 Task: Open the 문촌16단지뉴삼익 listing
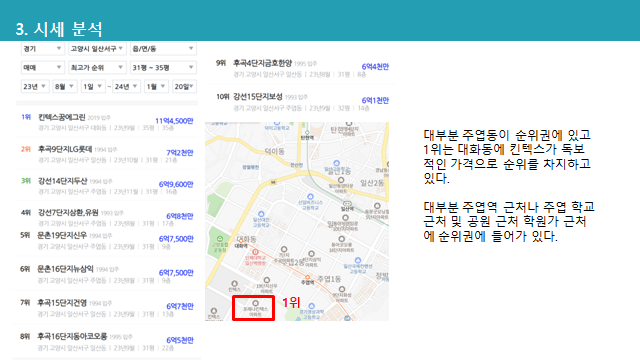[x=107, y=274]
